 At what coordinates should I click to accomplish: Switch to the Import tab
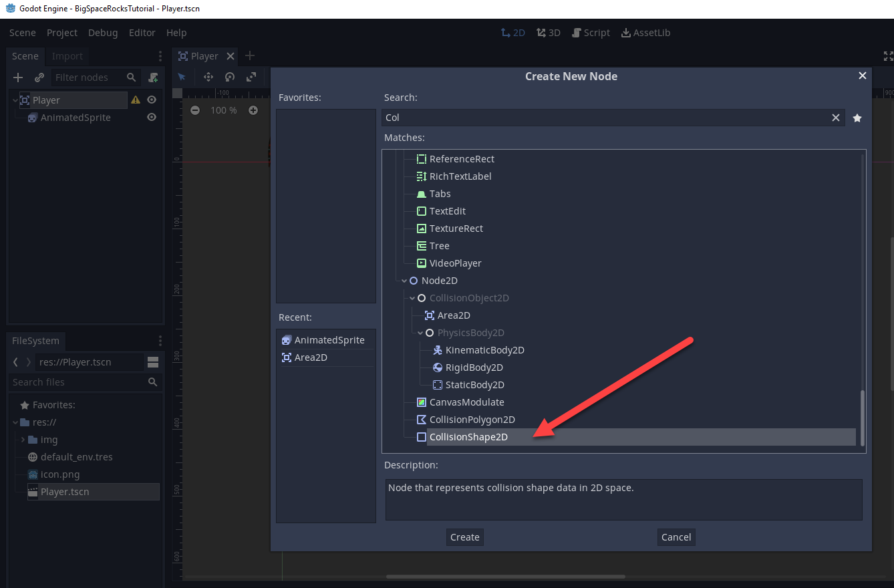coord(67,56)
